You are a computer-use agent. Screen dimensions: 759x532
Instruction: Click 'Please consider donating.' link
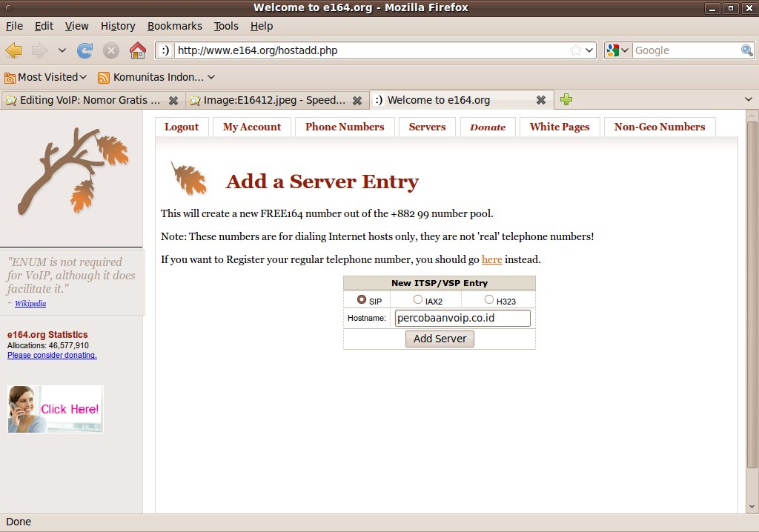pos(52,356)
